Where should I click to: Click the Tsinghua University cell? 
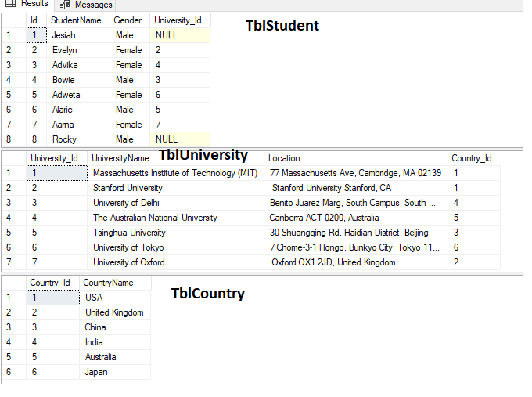(x=175, y=233)
